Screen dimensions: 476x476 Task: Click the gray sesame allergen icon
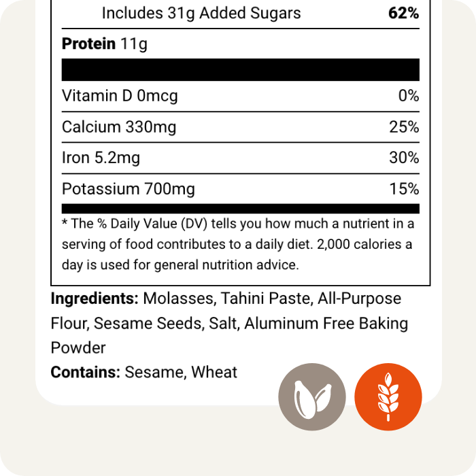point(313,396)
